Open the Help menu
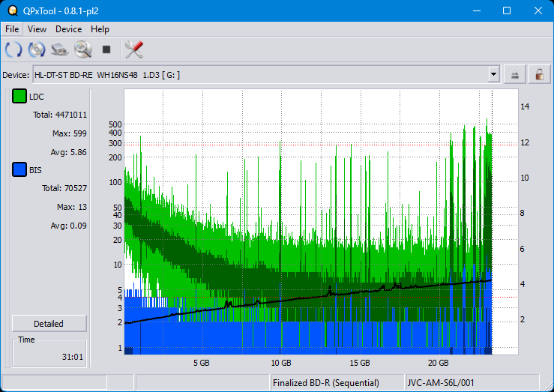 [100, 29]
